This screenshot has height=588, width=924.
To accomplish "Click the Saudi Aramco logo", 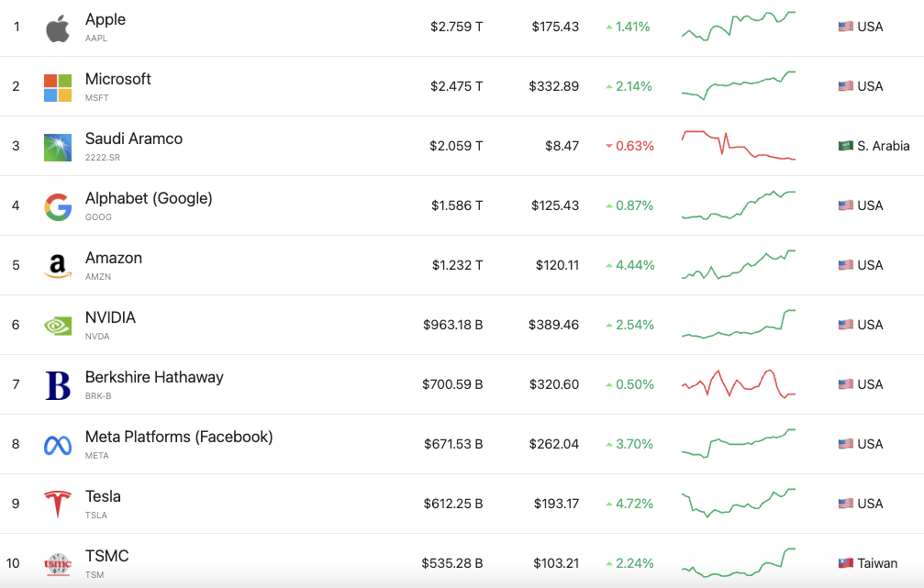I will pos(58,148).
